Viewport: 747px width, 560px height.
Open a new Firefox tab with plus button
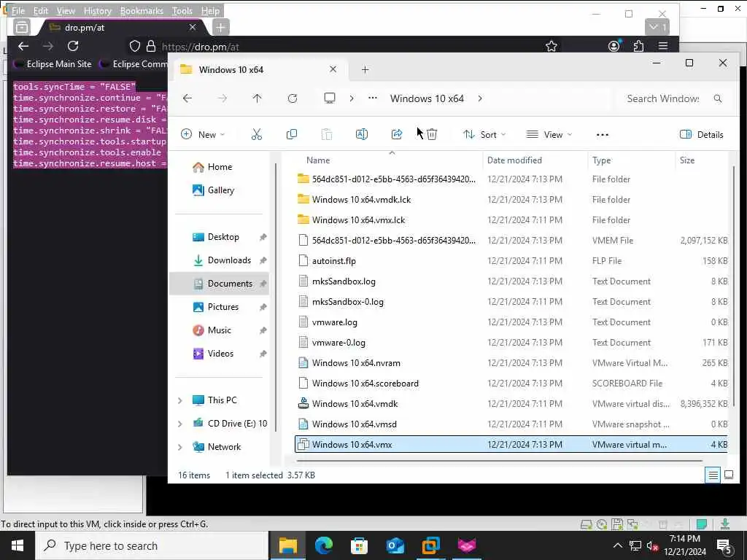[220, 28]
